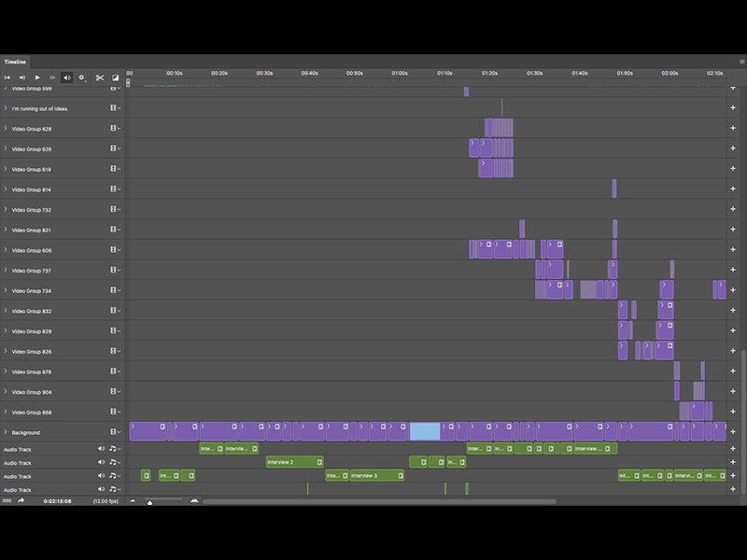The image size is (747, 560).
Task: Mute the bottom Audio Track speaker
Action: coord(101,489)
